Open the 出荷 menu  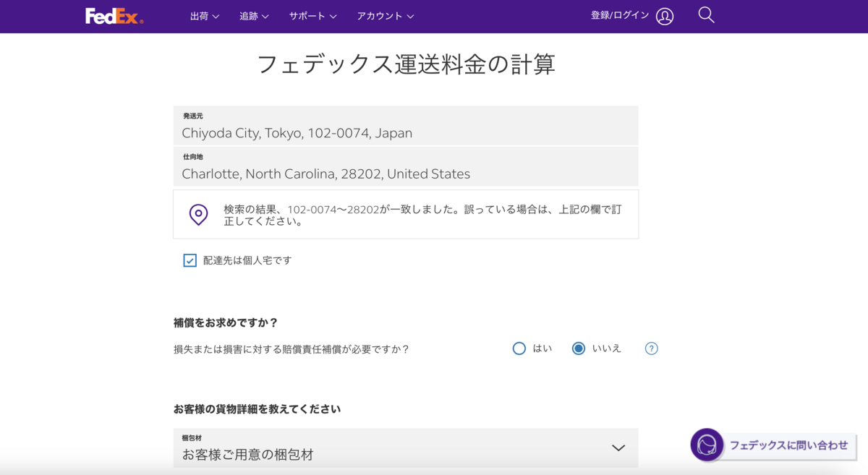pyautogui.click(x=205, y=16)
